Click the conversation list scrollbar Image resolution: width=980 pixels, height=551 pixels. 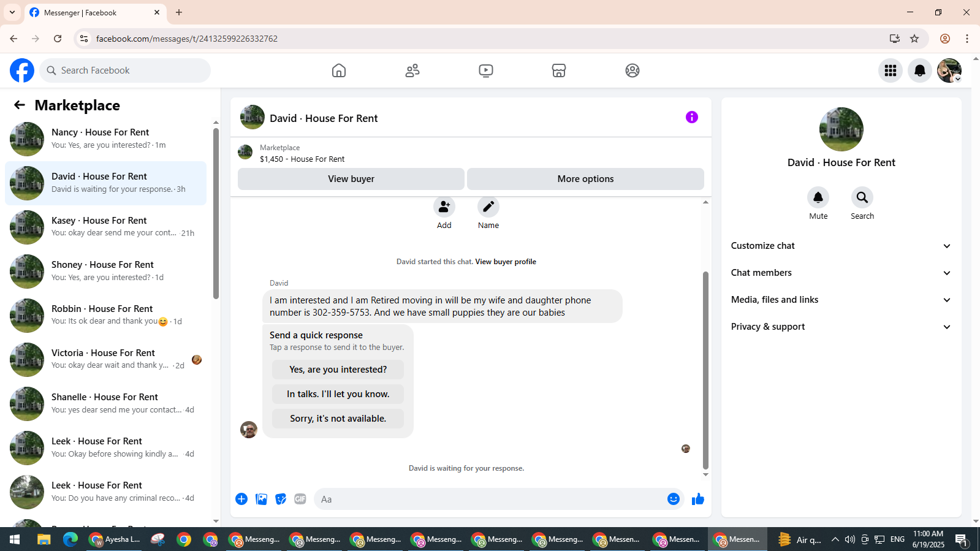point(216,213)
